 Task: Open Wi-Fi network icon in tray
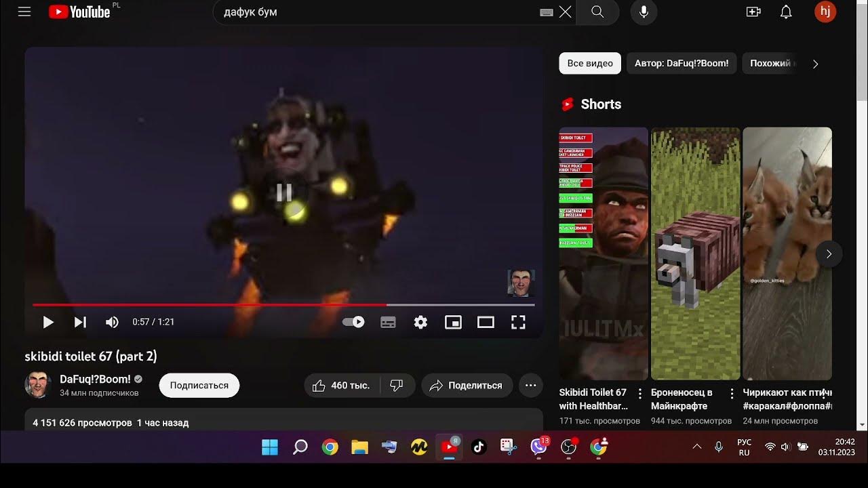coord(770,447)
